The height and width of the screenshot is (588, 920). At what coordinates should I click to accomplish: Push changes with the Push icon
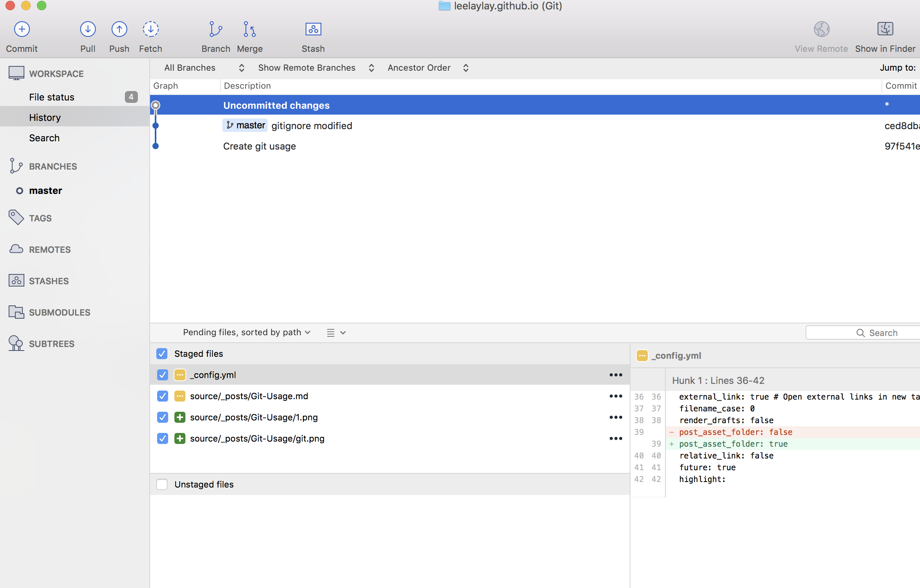[119, 29]
